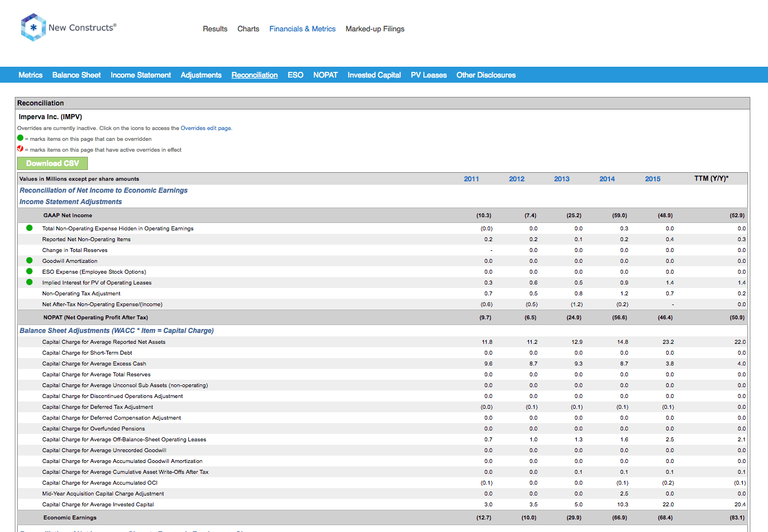Click the New Constructs logo icon
The width and height of the screenshot is (768, 532).
[33, 27]
